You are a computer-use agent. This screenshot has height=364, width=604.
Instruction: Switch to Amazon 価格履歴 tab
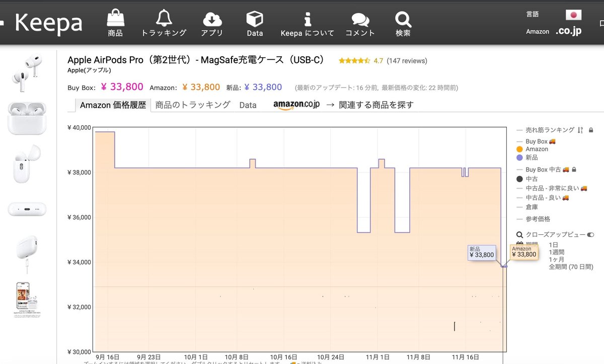point(113,105)
